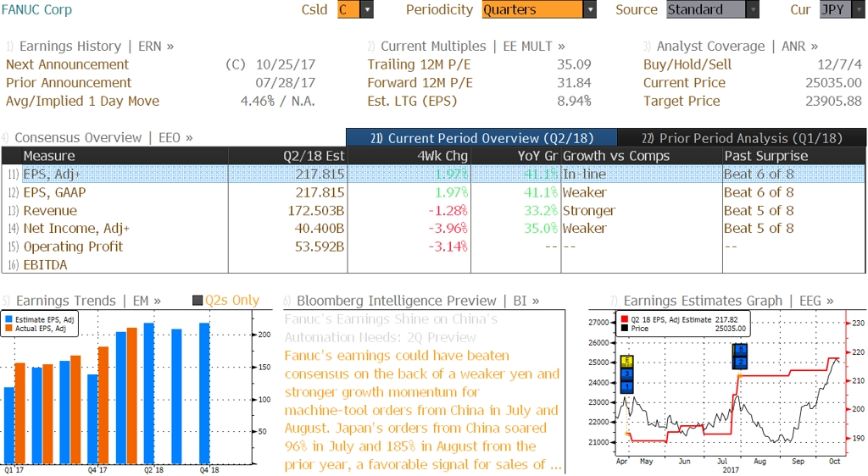
Task: Click the July event marker numbered 2
Action: 740,363
